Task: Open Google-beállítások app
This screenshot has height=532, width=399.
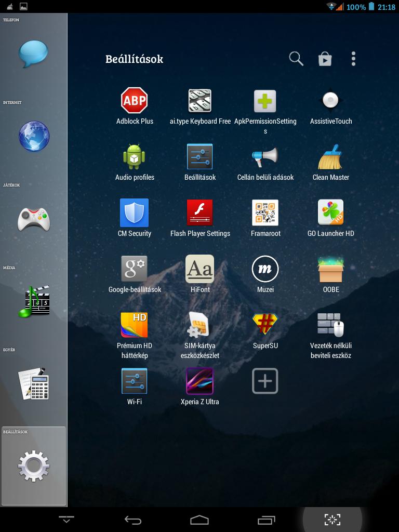Action: click(x=135, y=269)
